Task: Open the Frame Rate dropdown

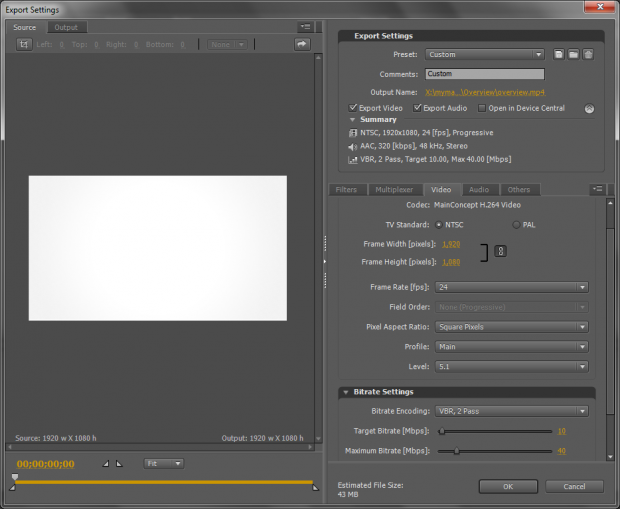Action: pos(511,287)
